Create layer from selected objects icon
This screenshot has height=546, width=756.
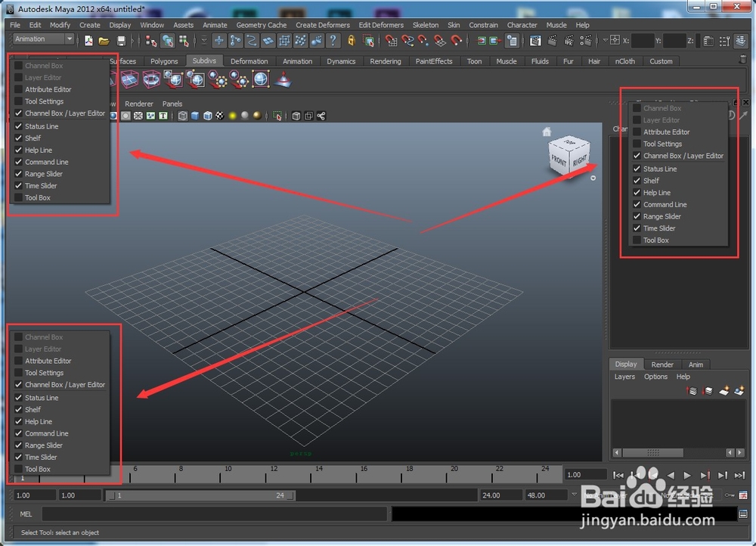coord(739,391)
